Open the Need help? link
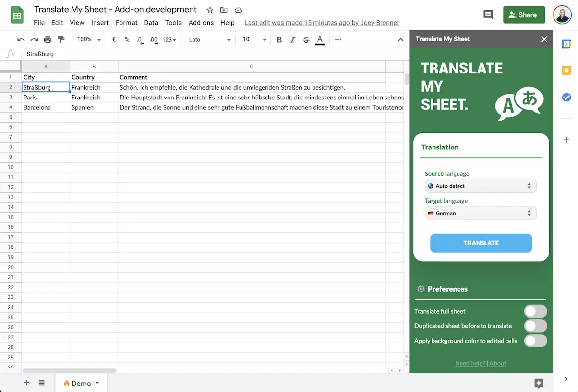 pyautogui.click(x=470, y=363)
